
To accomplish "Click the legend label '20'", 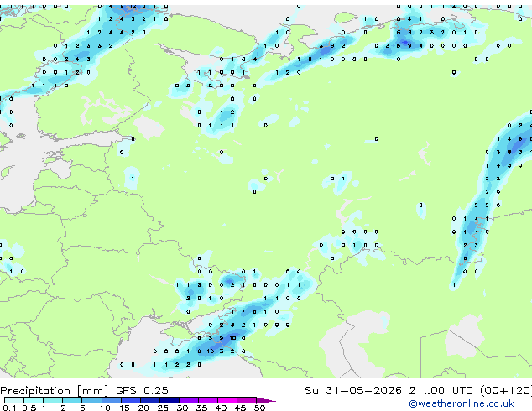I will (x=143, y=408).
